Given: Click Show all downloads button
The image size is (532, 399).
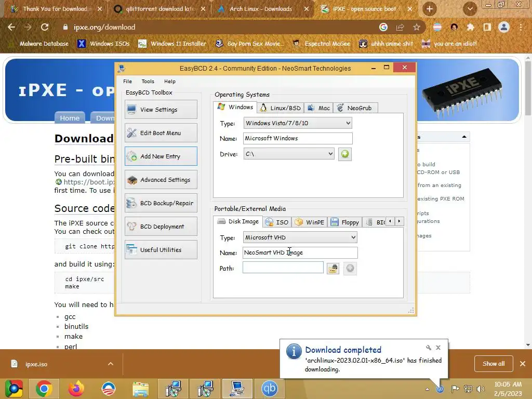Looking at the screenshot, I should click(x=494, y=364).
